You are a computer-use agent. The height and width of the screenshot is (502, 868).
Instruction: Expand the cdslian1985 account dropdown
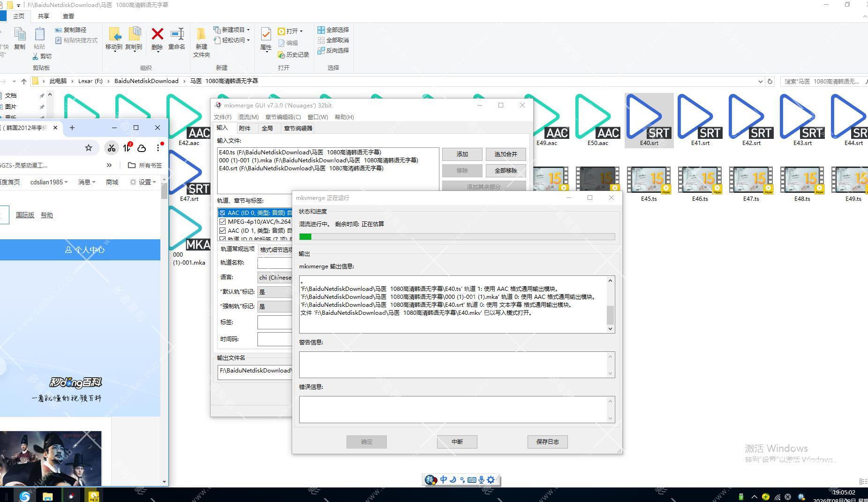(49, 182)
